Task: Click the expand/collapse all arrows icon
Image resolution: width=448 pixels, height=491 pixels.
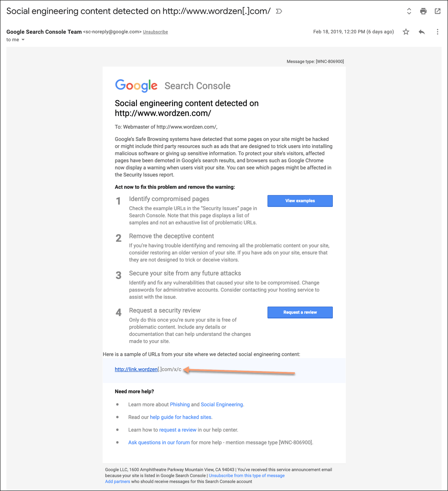Action: [409, 11]
